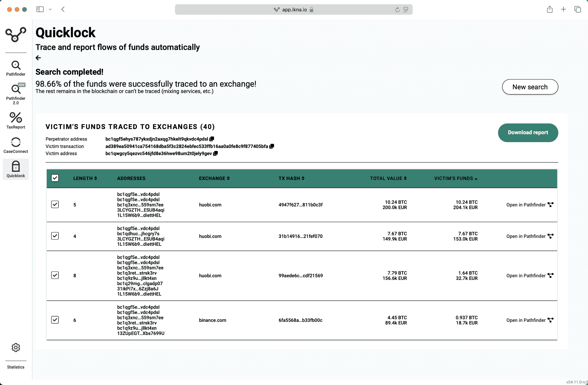Toggle the select-all checkbox in table header

[x=55, y=178]
